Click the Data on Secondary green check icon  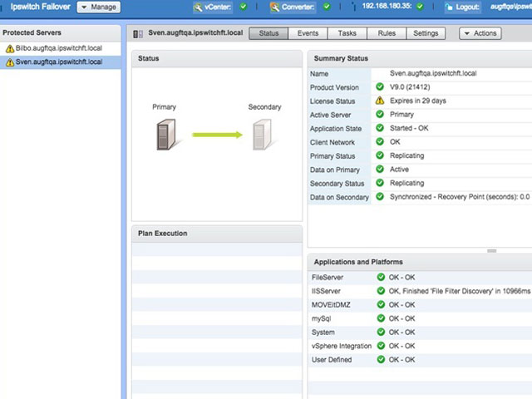pyautogui.click(x=380, y=196)
